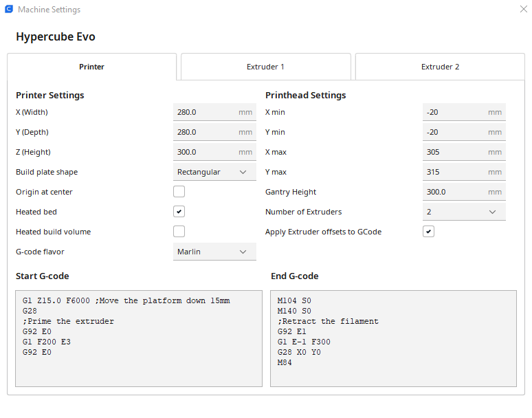Click the Gantry Height input field
Screen dimensions: 532x418
coord(454,192)
